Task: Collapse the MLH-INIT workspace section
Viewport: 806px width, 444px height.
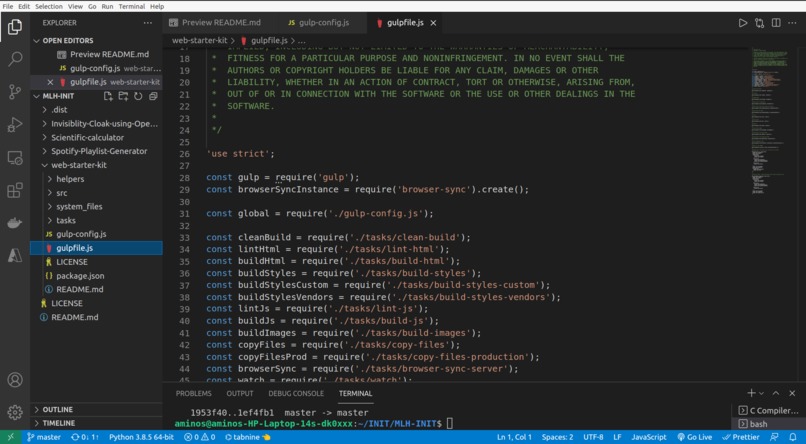Action: [x=58, y=96]
